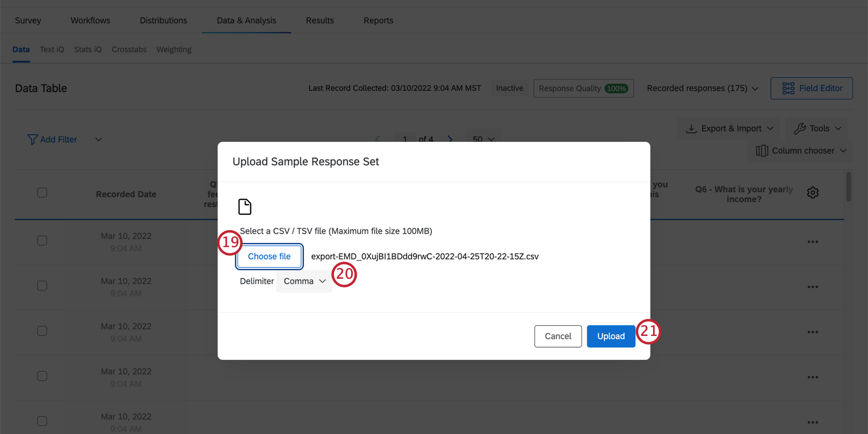
Task: Select the fifth row's checkbox
Action: pos(42,421)
